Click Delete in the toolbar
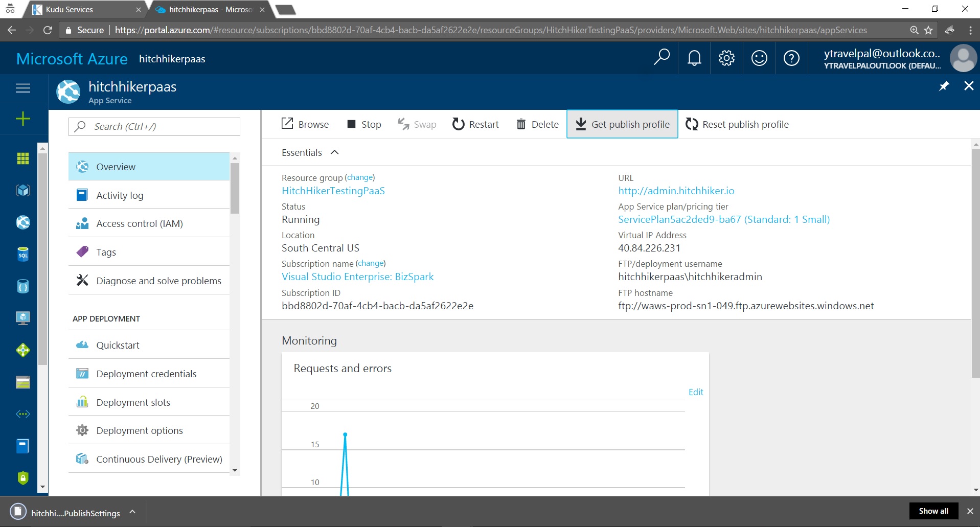This screenshot has height=527, width=980. click(x=537, y=124)
